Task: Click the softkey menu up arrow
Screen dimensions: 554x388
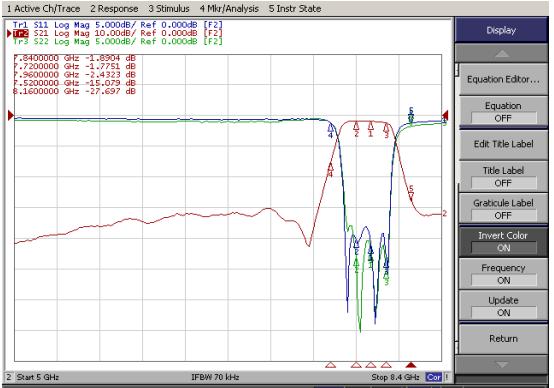Action: (x=502, y=54)
